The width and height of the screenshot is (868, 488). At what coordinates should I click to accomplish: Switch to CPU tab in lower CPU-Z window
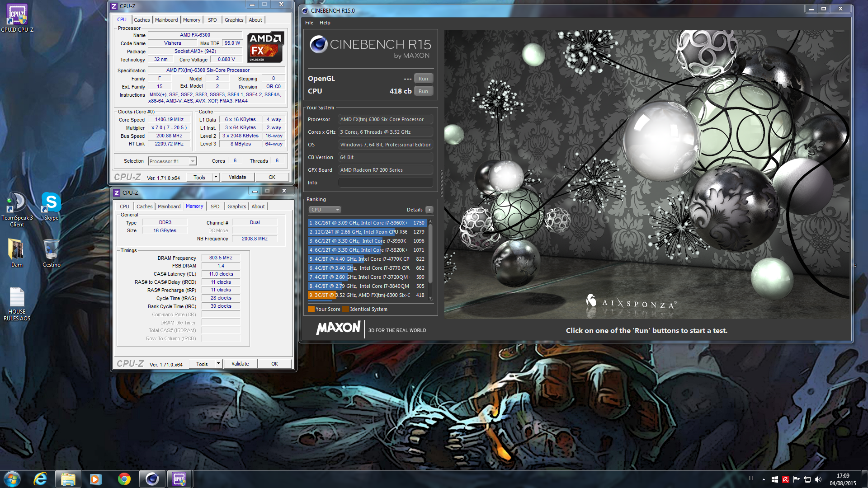point(124,206)
